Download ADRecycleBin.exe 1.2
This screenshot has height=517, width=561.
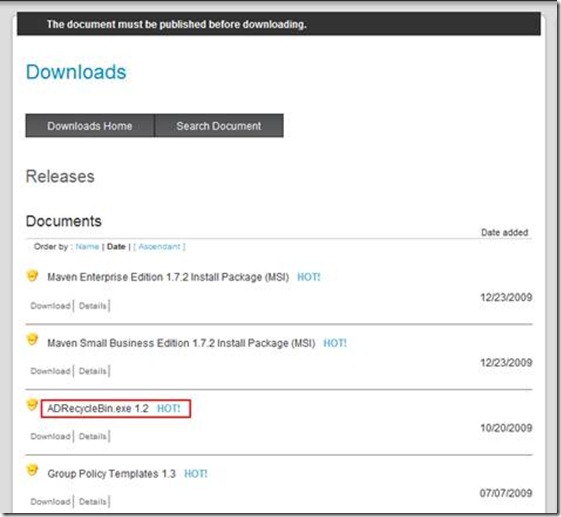(50, 436)
